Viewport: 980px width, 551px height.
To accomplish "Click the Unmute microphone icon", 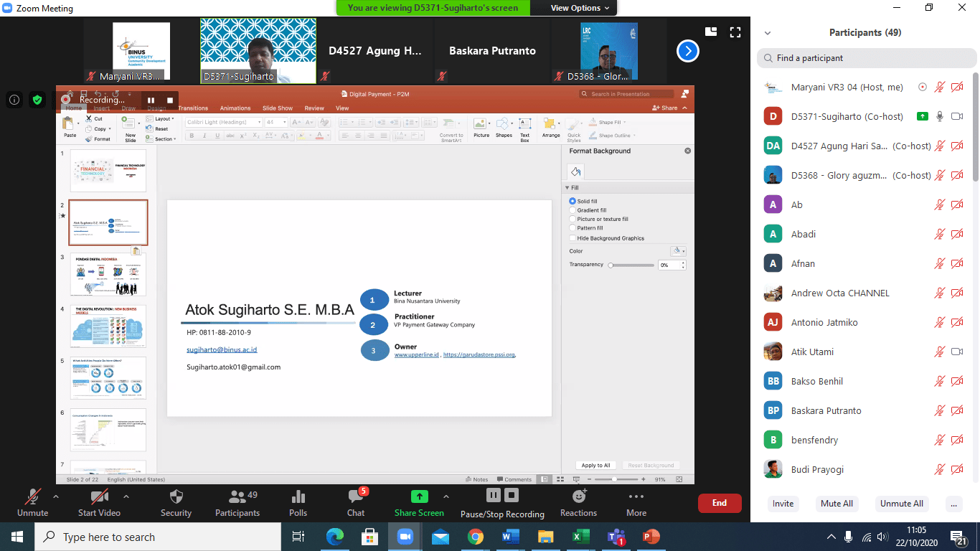I will (x=32, y=497).
